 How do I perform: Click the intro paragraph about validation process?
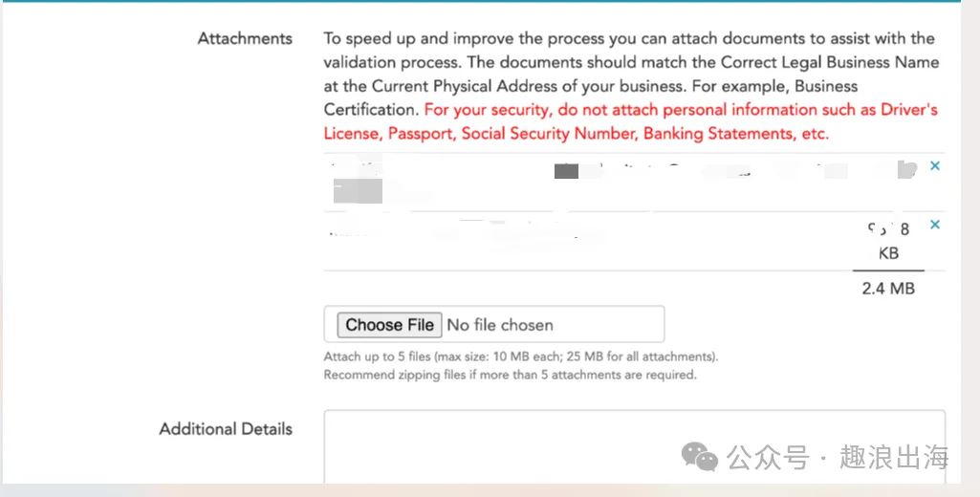click(x=631, y=75)
